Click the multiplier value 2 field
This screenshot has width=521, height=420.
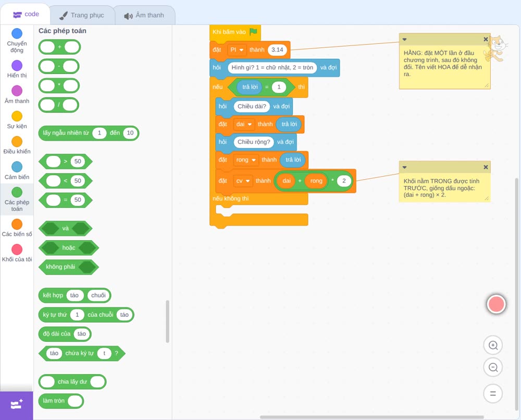344,181
